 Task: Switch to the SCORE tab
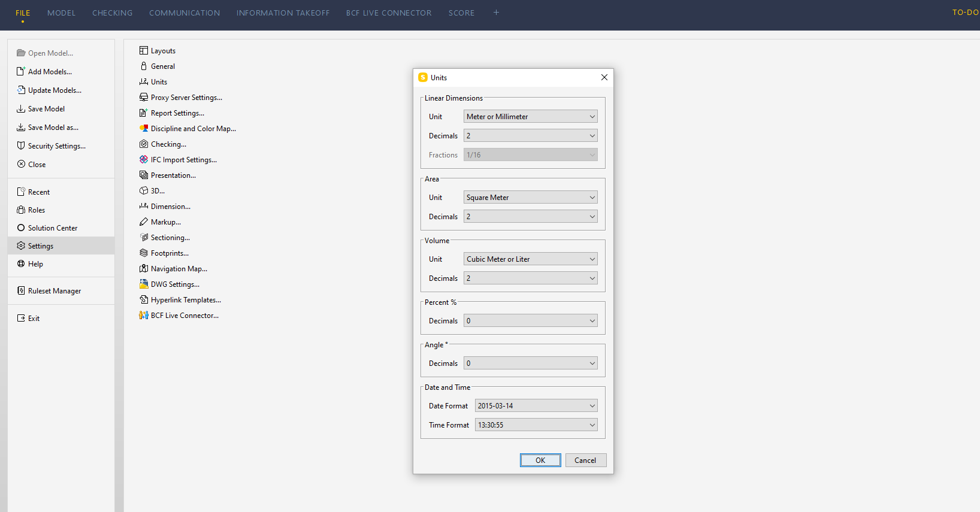click(461, 13)
